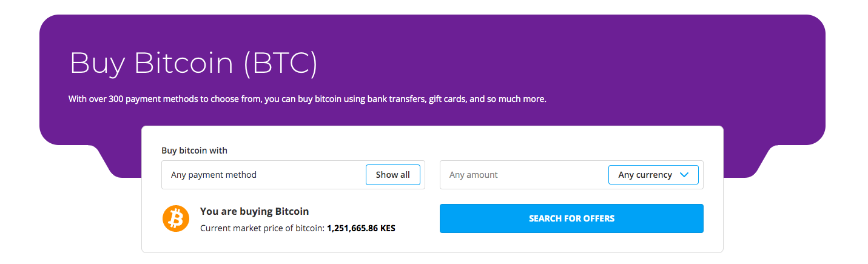The image size is (868, 264).
Task: Focus the Any payment method field
Action: [x=263, y=175]
